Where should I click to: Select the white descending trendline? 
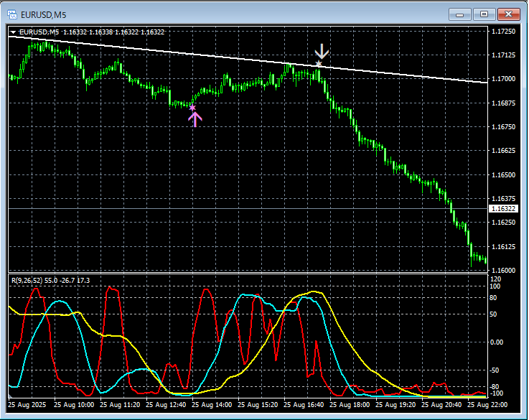point(248,60)
